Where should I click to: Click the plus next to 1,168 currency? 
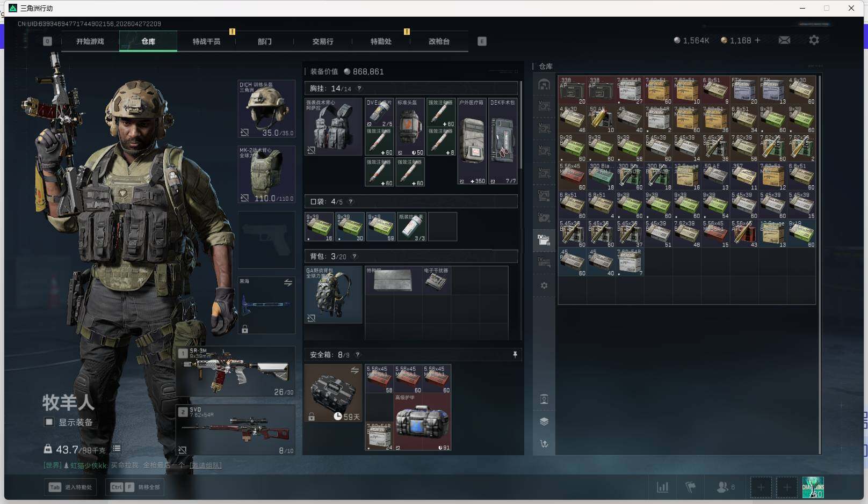coord(757,40)
